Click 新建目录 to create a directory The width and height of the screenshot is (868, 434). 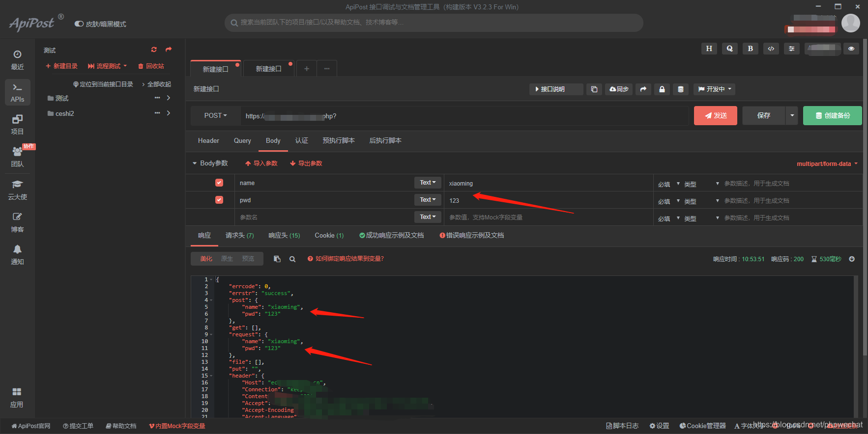[x=61, y=66]
